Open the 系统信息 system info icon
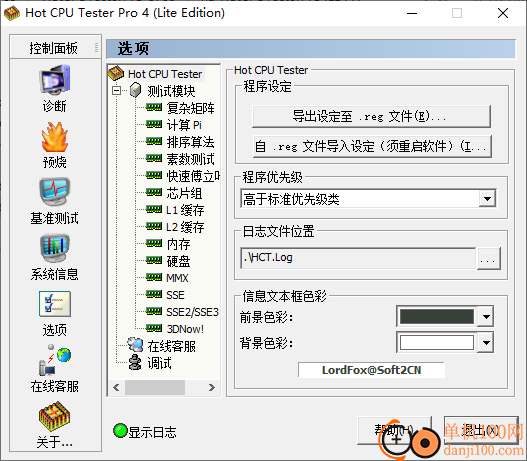The height and width of the screenshot is (461, 527). pyautogui.click(x=55, y=248)
